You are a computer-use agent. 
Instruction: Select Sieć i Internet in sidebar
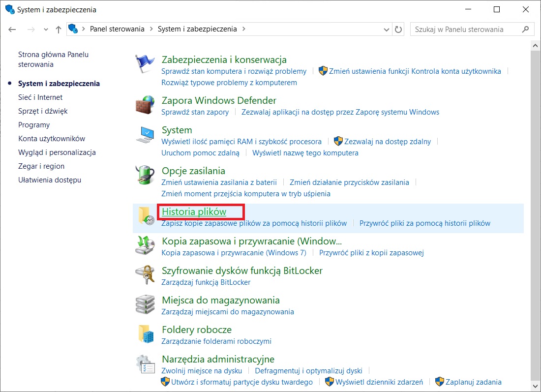[40, 97]
